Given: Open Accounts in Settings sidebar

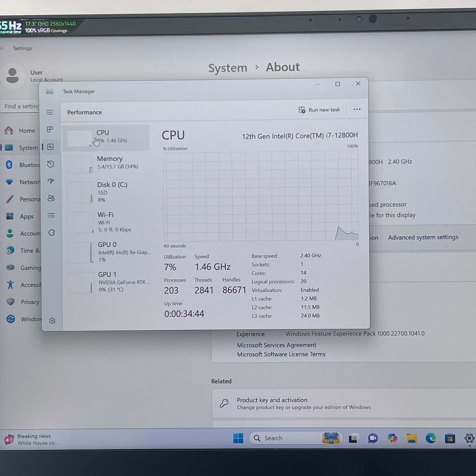Looking at the screenshot, I should pos(23,234).
